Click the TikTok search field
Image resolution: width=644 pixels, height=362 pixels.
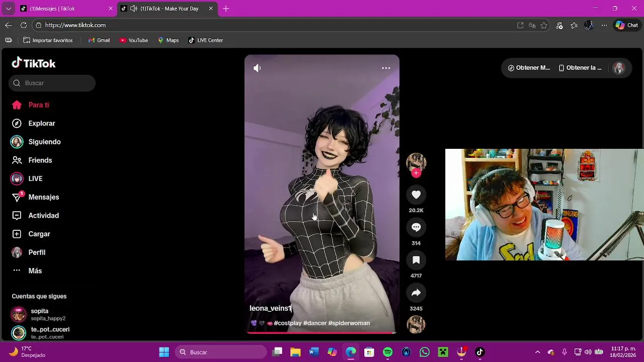coord(52,83)
